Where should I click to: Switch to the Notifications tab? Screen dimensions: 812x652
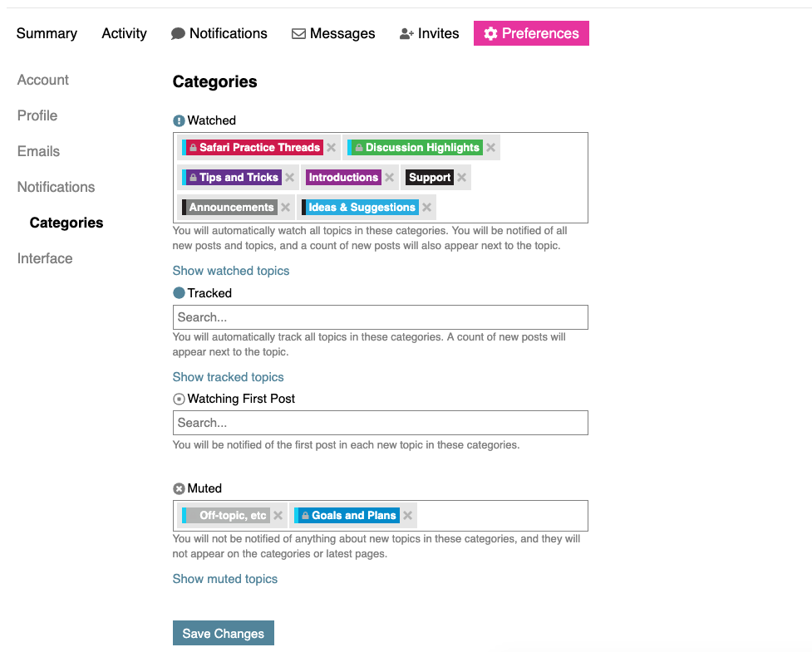click(219, 33)
